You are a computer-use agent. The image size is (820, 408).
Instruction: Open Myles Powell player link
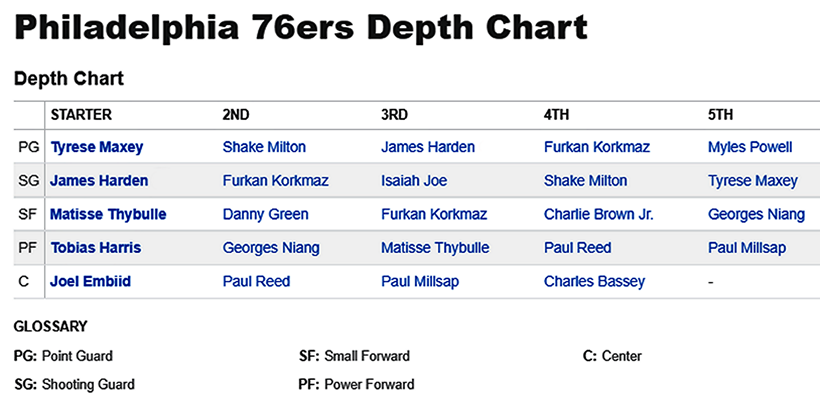tap(750, 147)
